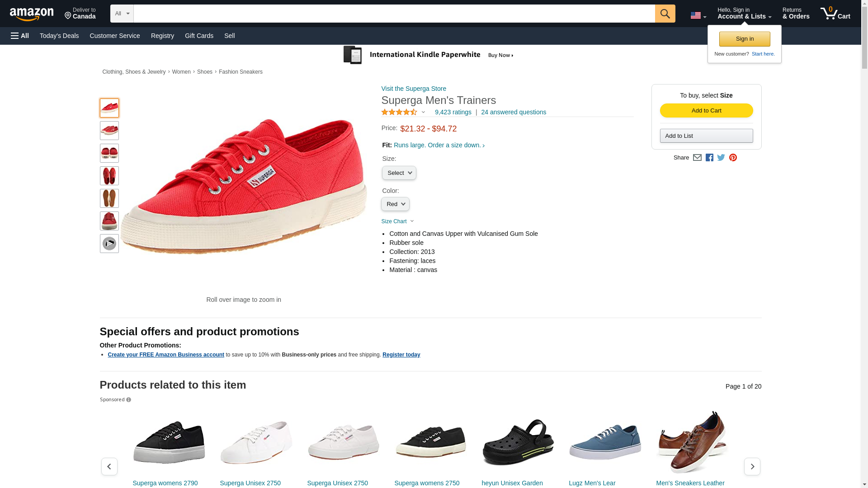Expand the Size Chart
This screenshot has width=868, height=488.
click(x=397, y=221)
